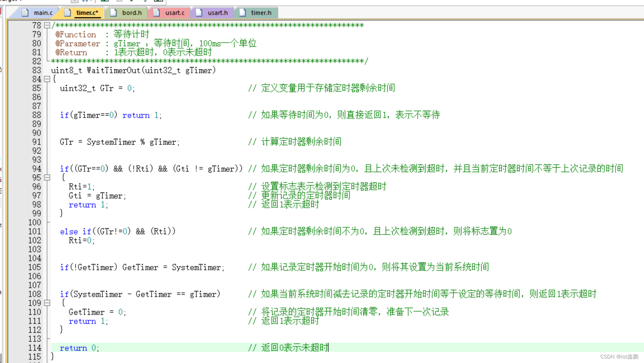Click the comment '// 计算定时器剩余时间'
The height and width of the screenshot is (363, 644).
(x=295, y=142)
